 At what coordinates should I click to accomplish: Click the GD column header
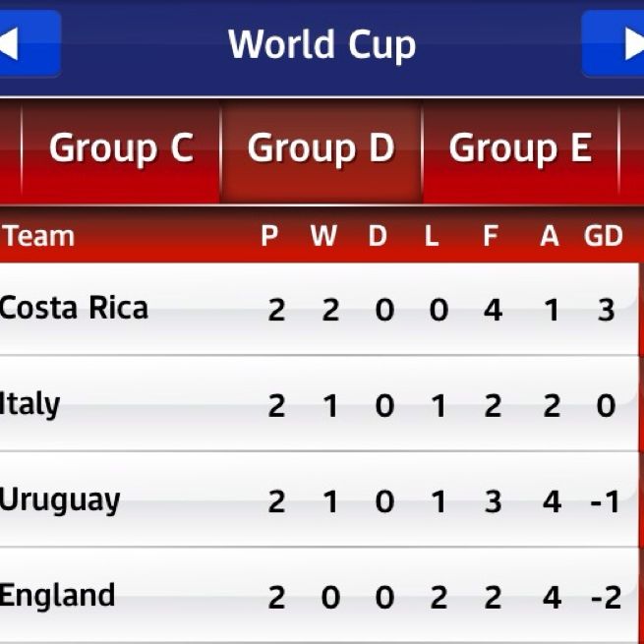coord(604,236)
